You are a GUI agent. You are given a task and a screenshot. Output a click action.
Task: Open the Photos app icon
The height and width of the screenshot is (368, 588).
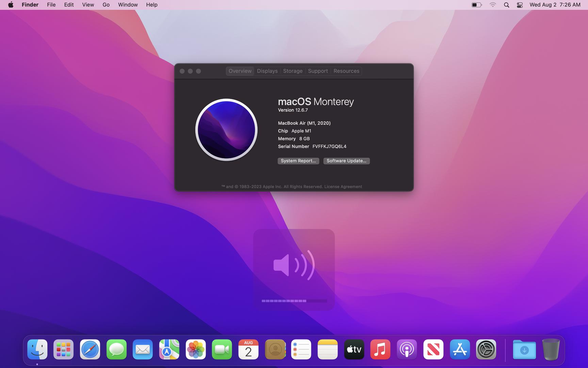[196, 349]
